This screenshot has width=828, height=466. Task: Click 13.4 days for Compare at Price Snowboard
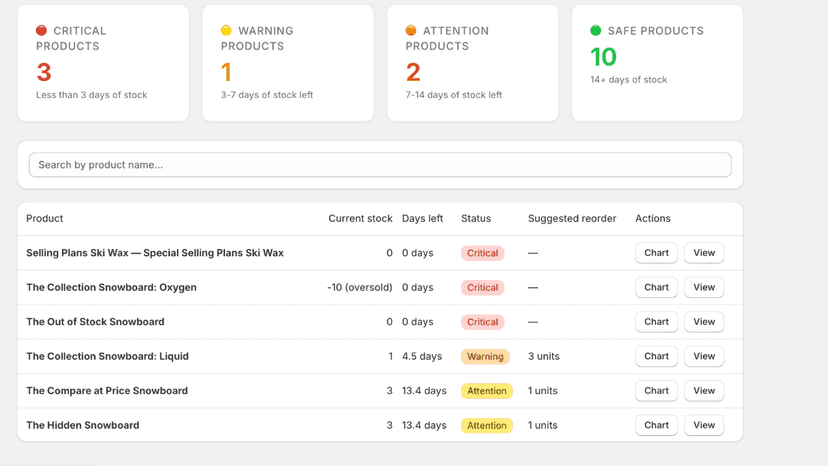click(424, 390)
